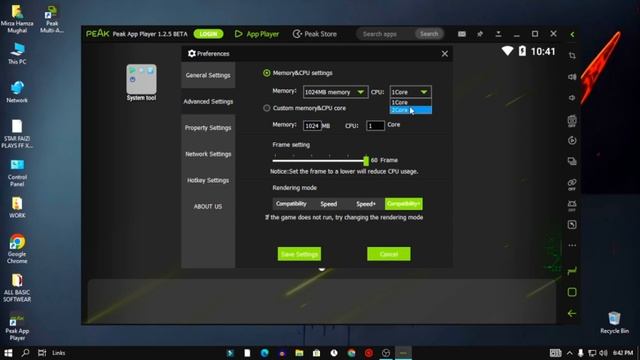The image size is (640, 360).
Task: Open ABOUT US tab
Action: click(x=208, y=207)
